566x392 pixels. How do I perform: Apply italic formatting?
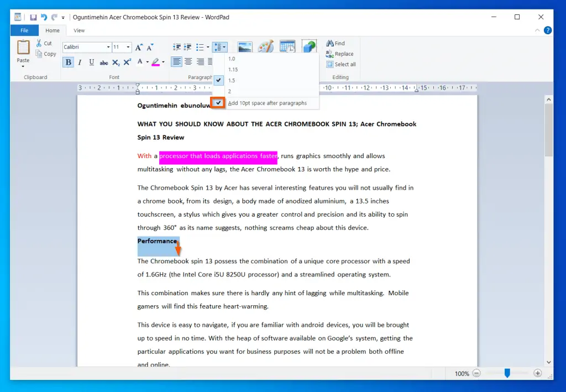80,62
